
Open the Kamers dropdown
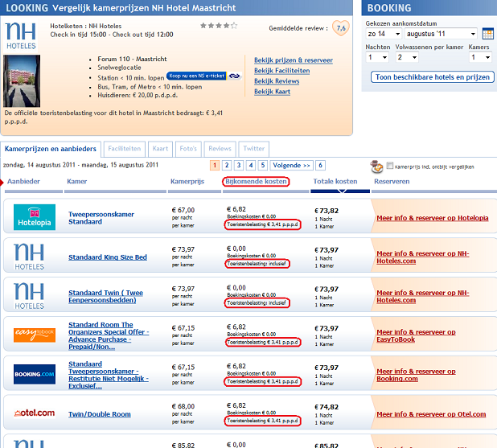pyautogui.click(x=480, y=57)
